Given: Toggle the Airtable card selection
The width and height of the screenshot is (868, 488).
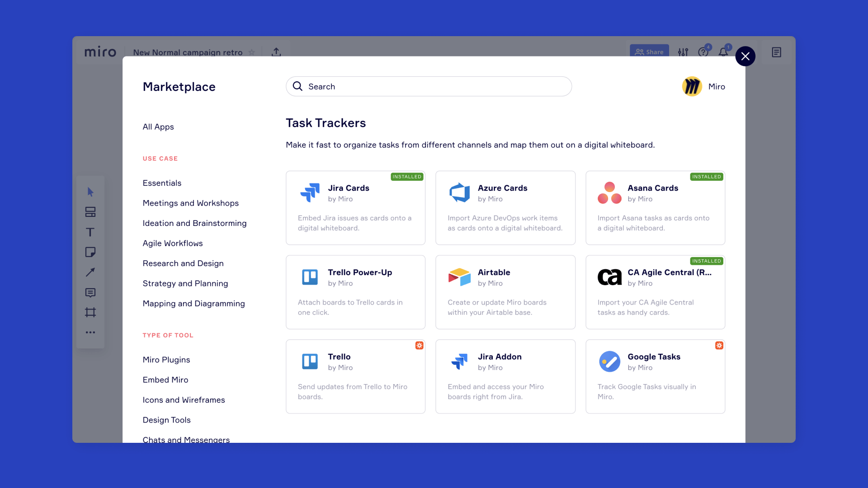Looking at the screenshot, I should [505, 292].
